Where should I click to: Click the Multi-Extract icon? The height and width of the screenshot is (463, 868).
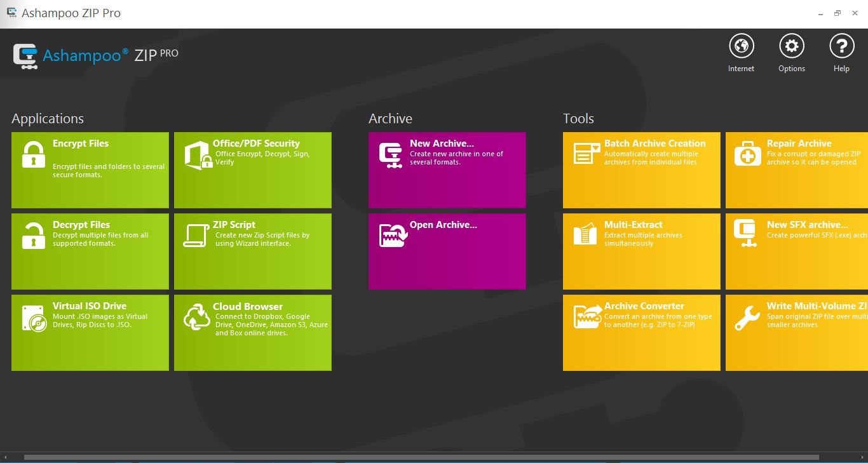coord(585,234)
